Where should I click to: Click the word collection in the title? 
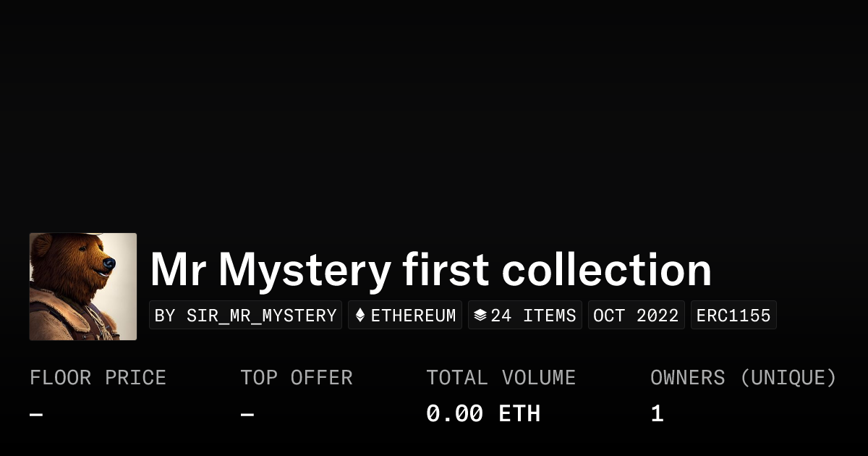607,270
